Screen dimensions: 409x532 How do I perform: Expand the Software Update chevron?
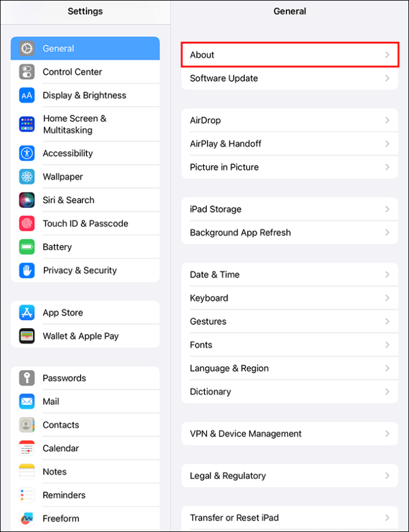(387, 78)
